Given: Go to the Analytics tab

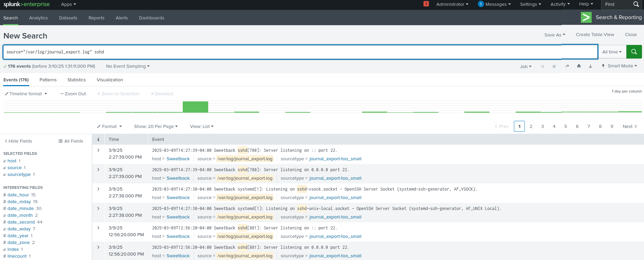Looking at the screenshot, I should pos(38,18).
